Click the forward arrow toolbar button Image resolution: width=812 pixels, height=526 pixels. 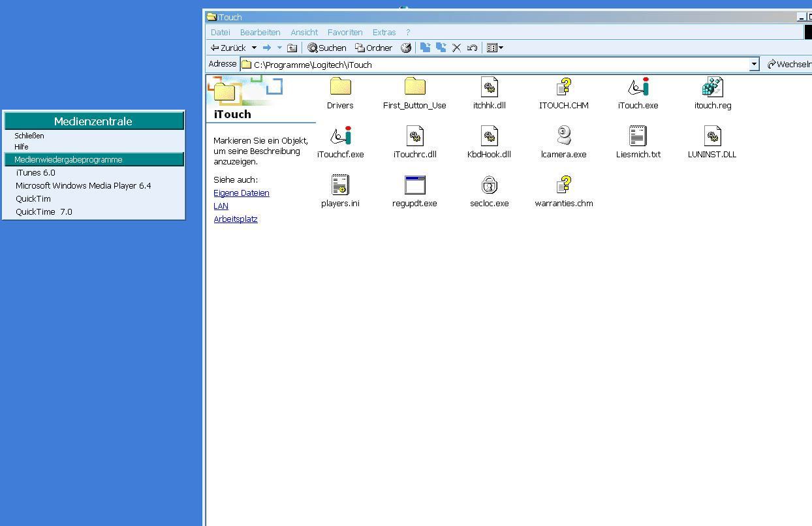click(x=267, y=48)
